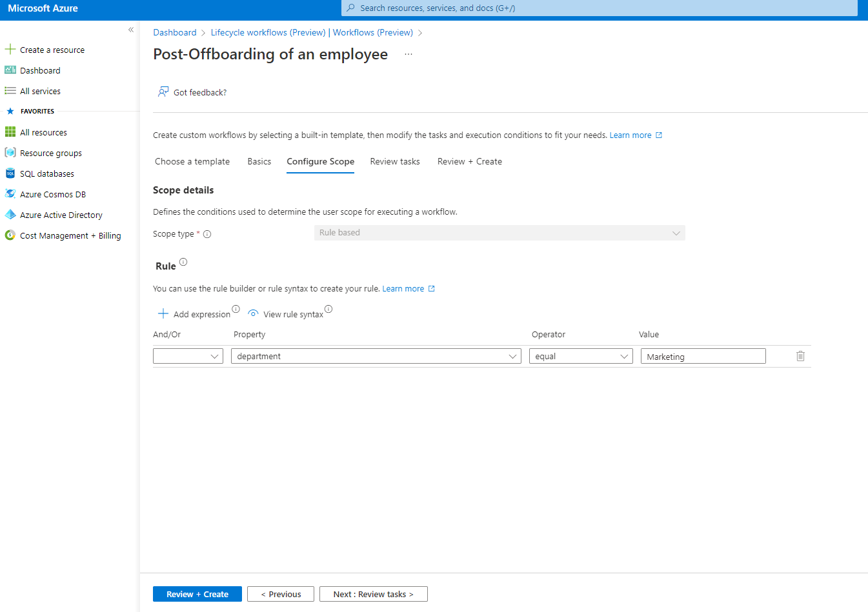Open Cost Management + Billing
The image size is (868, 612).
[x=70, y=235]
